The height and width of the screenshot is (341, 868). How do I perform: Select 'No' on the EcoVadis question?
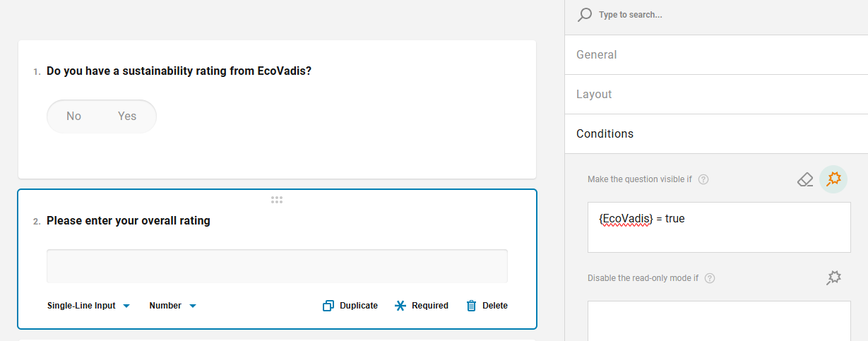pos(74,116)
